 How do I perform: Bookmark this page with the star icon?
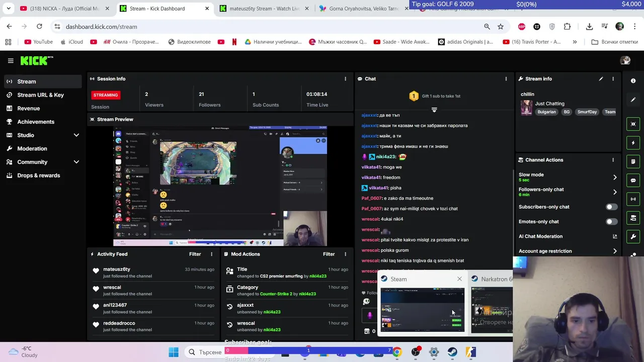(501, 27)
